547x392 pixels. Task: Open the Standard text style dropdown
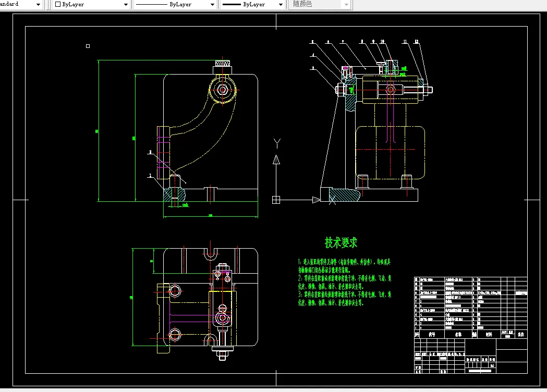[x=38, y=5]
